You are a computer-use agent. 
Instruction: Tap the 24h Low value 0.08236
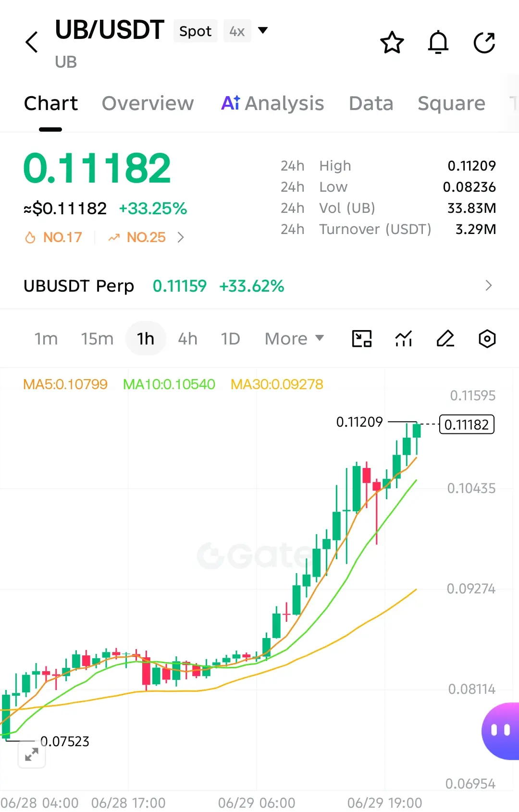[x=470, y=187]
